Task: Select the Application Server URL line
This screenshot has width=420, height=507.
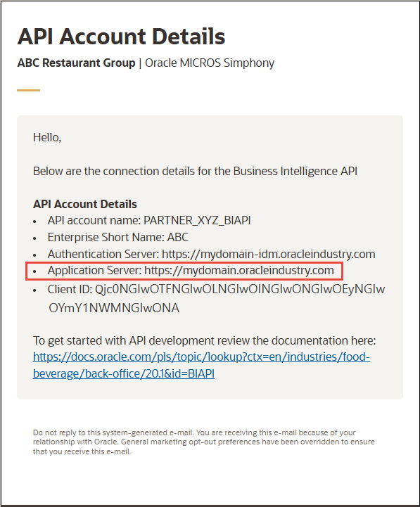Action: coord(191,270)
